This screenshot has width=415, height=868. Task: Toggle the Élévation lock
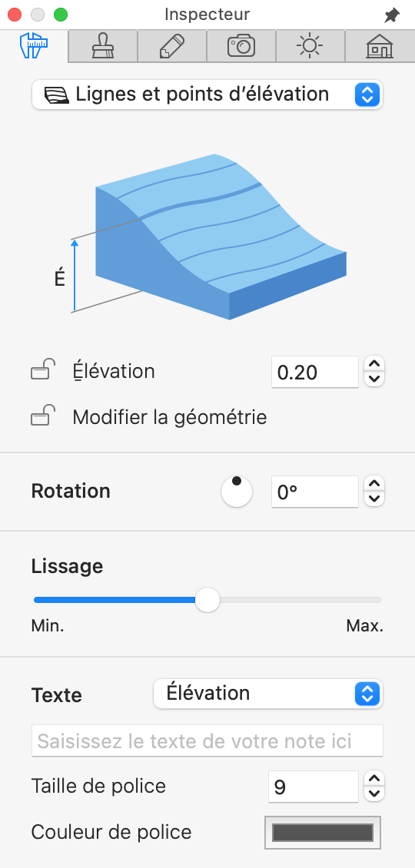pos(43,369)
